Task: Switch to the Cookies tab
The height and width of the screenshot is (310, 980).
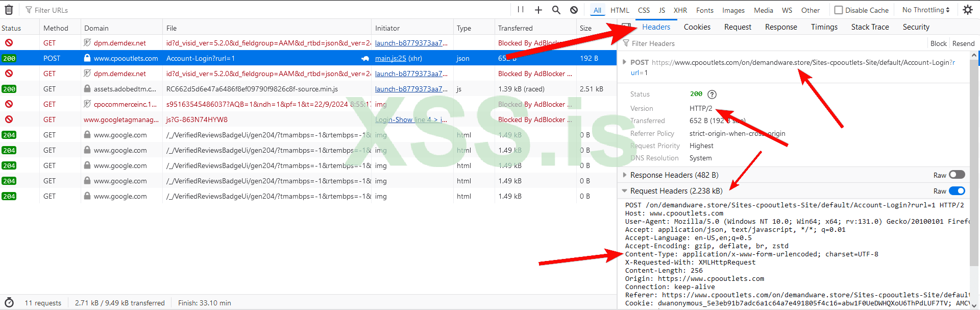Action: [697, 27]
